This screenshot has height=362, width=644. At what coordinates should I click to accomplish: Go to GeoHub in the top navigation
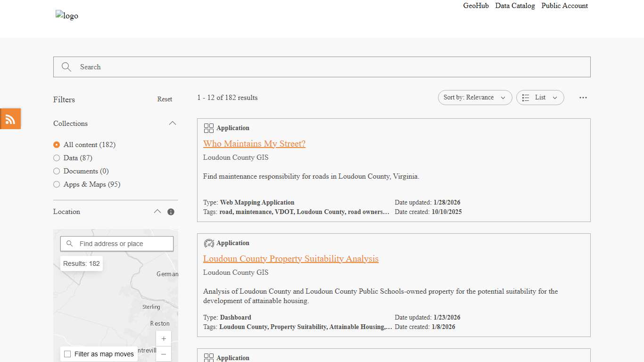(476, 6)
